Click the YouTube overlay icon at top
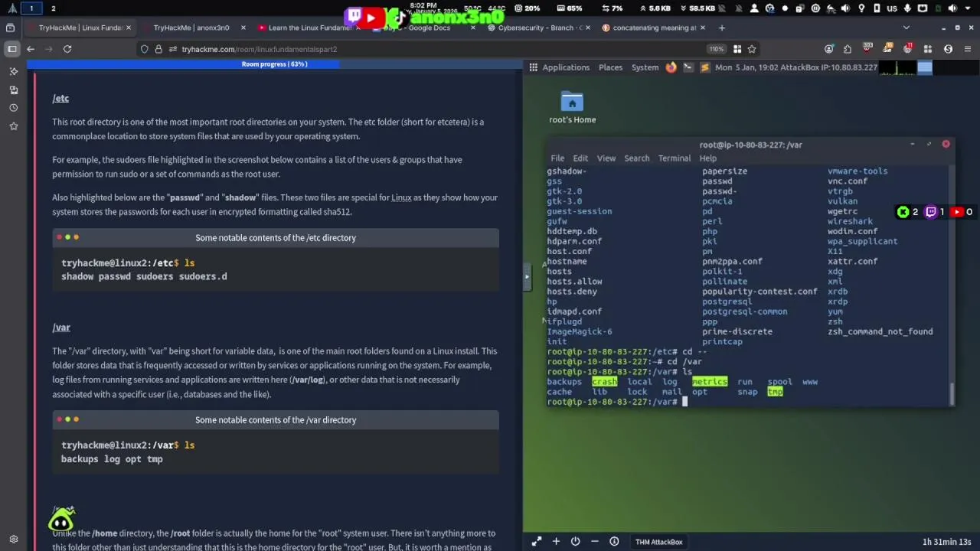980x551 pixels. pyautogui.click(x=371, y=17)
